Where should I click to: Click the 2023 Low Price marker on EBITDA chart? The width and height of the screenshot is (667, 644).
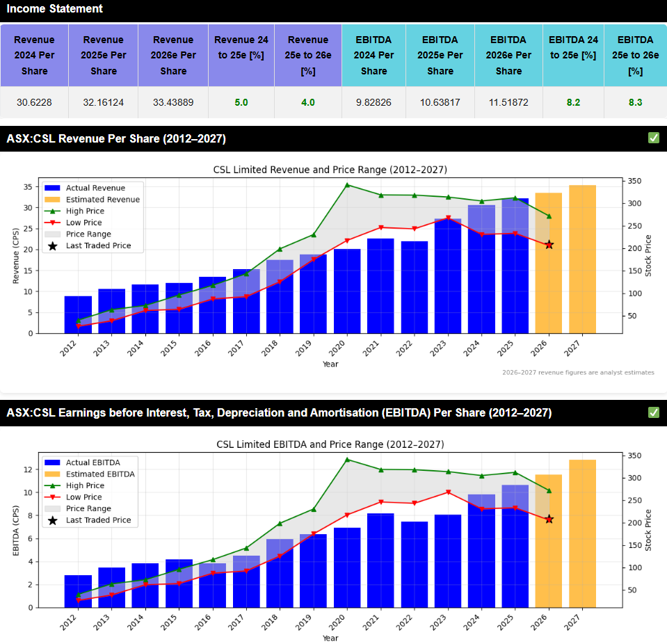[448, 492]
